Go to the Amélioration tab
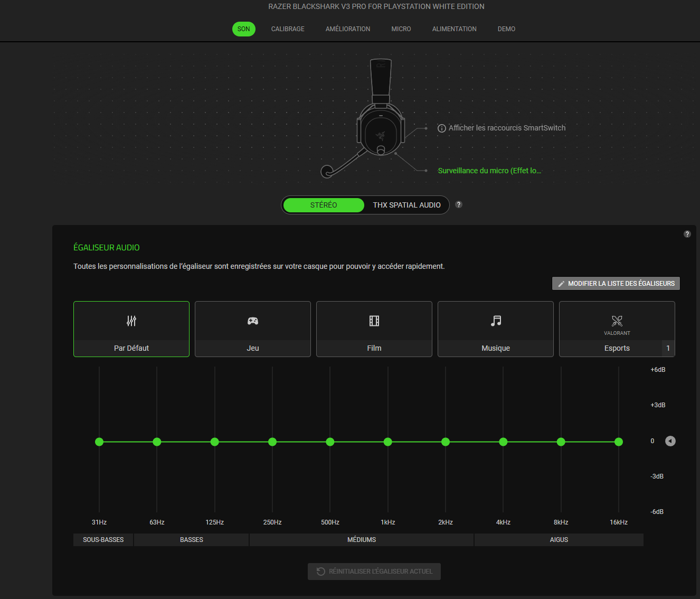 pyautogui.click(x=348, y=29)
